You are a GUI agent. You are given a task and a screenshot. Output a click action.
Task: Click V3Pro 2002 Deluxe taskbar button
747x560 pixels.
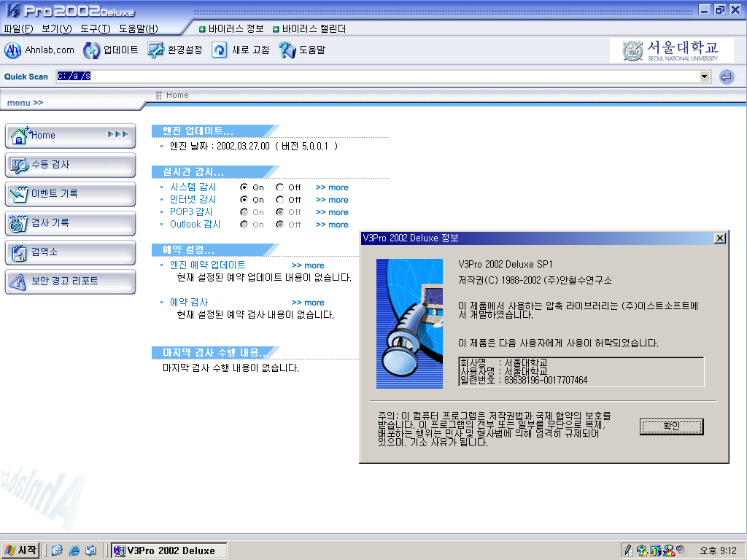click(169, 551)
